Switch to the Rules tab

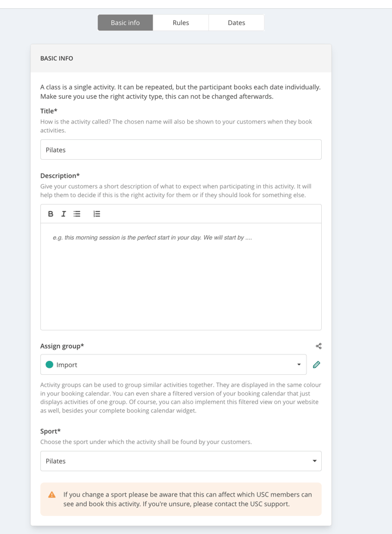[x=181, y=23]
